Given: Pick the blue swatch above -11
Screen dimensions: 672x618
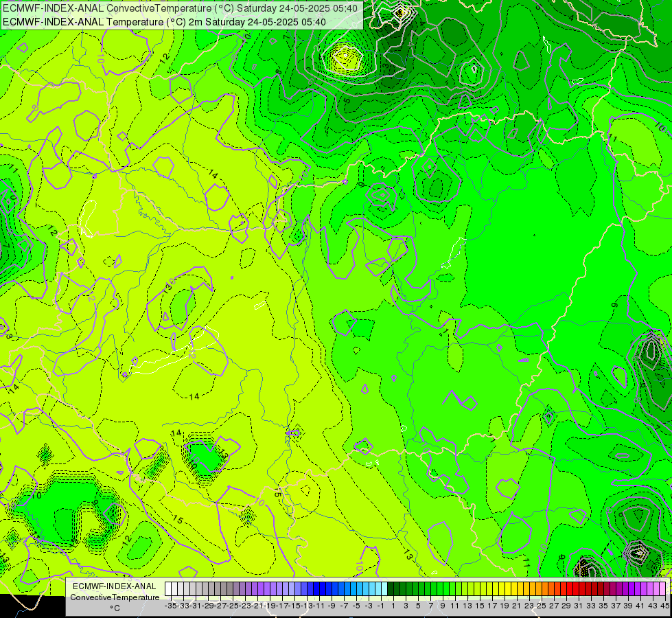Looking at the screenshot, I should [x=316, y=588].
